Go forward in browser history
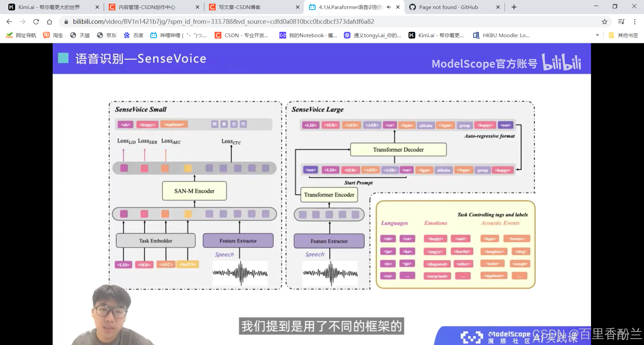 [x=22, y=22]
